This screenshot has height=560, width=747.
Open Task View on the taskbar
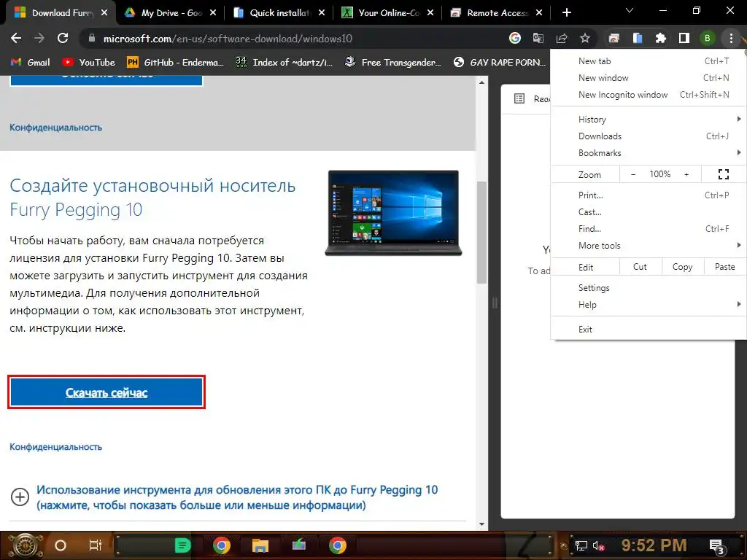point(96,545)
